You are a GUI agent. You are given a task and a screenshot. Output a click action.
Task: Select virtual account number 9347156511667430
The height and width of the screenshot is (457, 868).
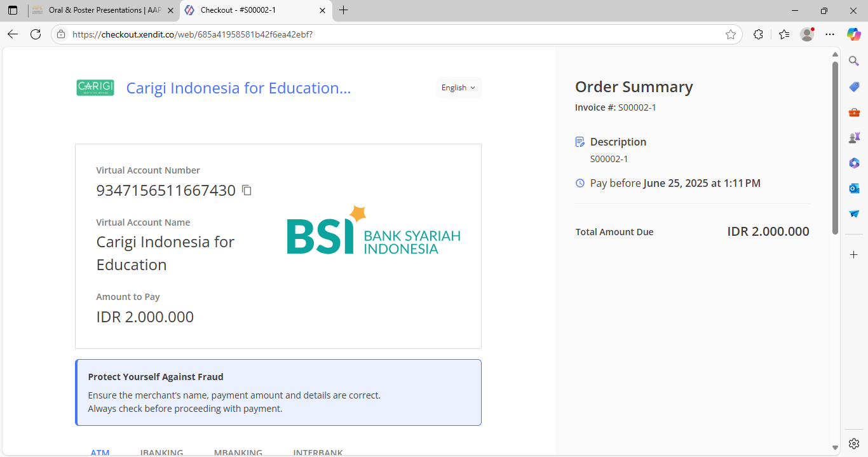click(x=166, y=190)
